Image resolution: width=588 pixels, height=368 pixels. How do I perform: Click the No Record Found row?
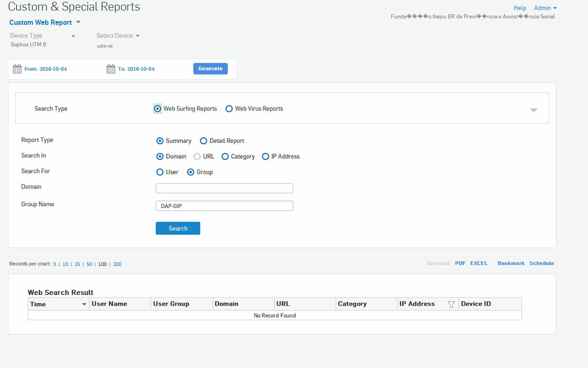pyautogui.click(x=275, y=315)
